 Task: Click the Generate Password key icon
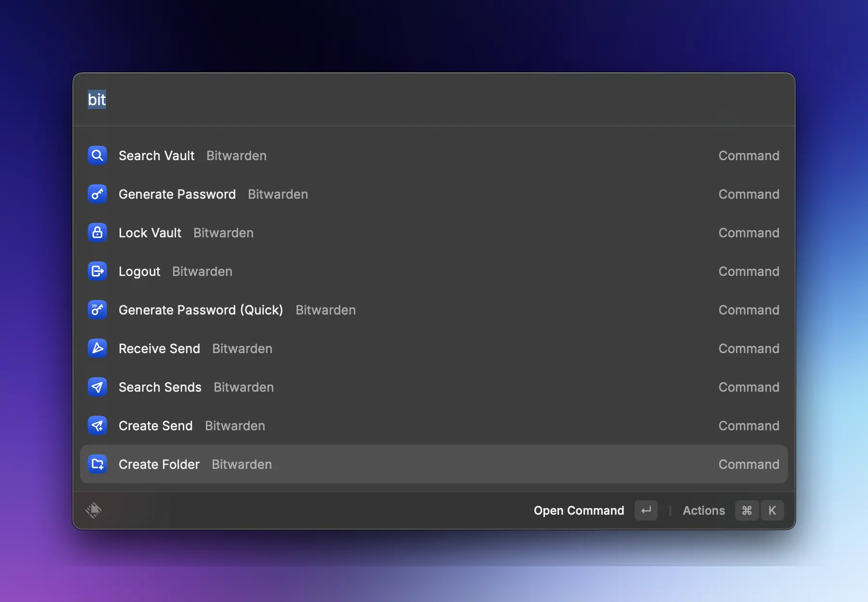(x=97, y=194)
